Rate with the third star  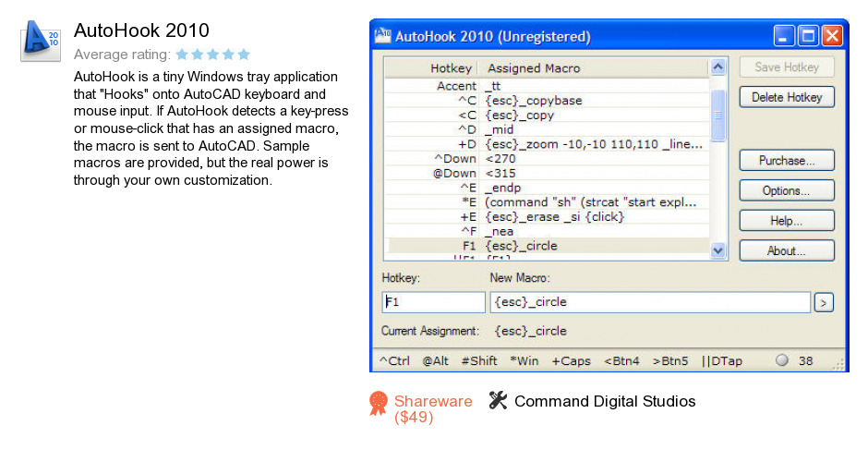(212, 55)
